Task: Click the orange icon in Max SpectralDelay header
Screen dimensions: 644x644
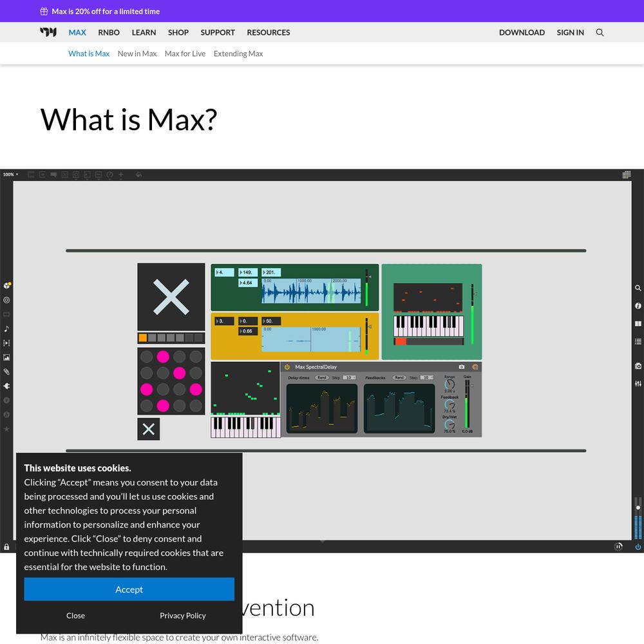Action: pyautogui.click(x=475, y=367)
